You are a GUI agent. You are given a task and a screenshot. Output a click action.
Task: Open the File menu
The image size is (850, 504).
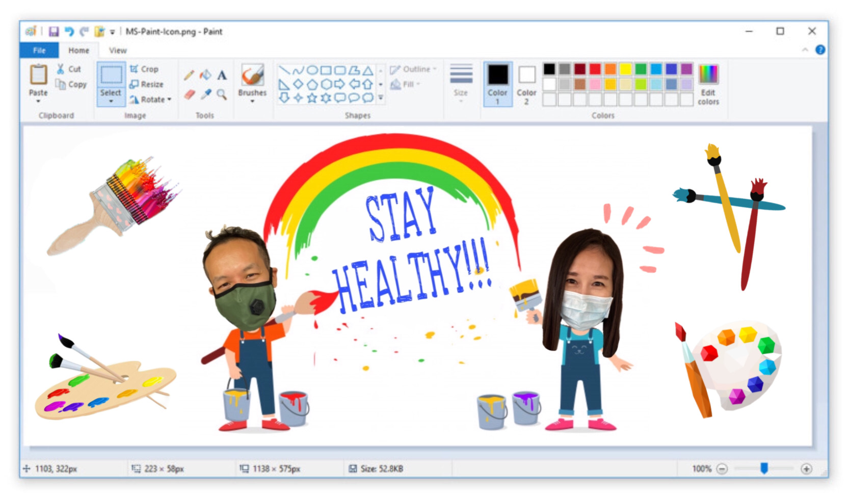pos(39,50)
